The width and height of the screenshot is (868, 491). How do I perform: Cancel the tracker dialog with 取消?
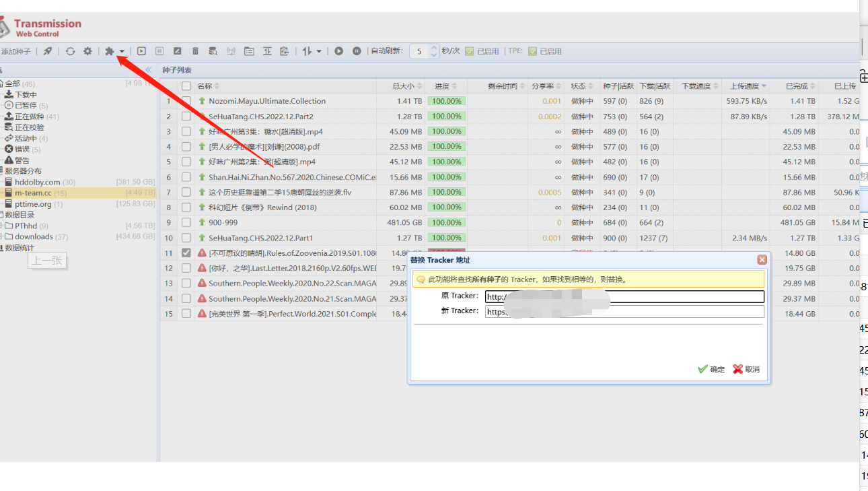point(746,369)
